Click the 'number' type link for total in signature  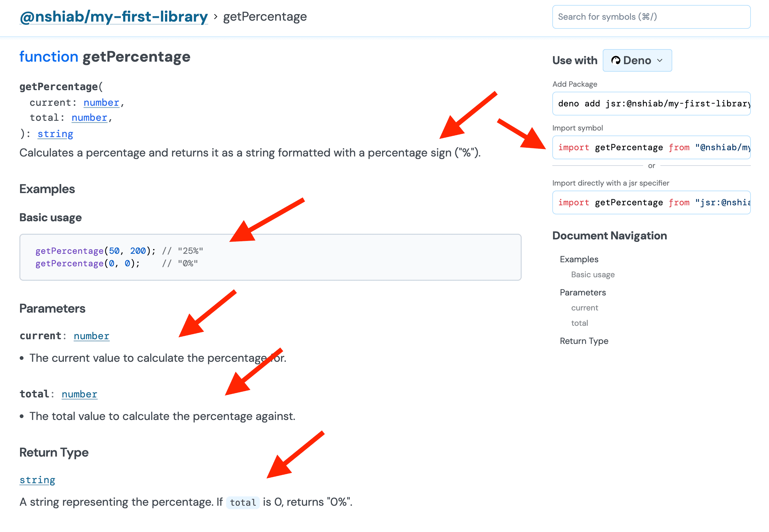click(x=89, y=118)
